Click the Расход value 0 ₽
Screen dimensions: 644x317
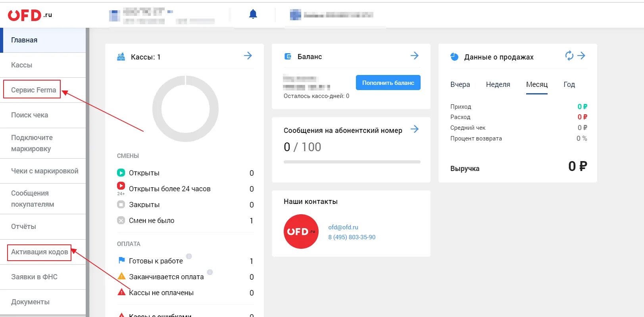[x=582, y=117]
